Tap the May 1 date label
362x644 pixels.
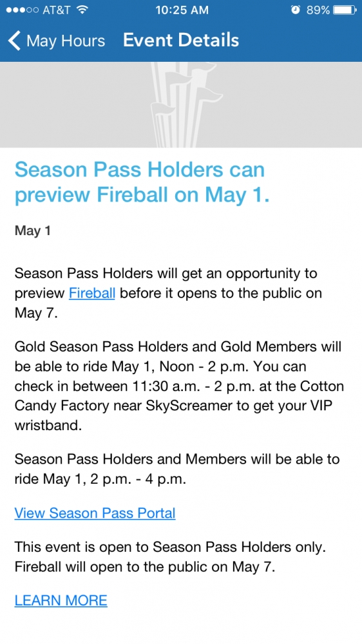click(32, 231)
